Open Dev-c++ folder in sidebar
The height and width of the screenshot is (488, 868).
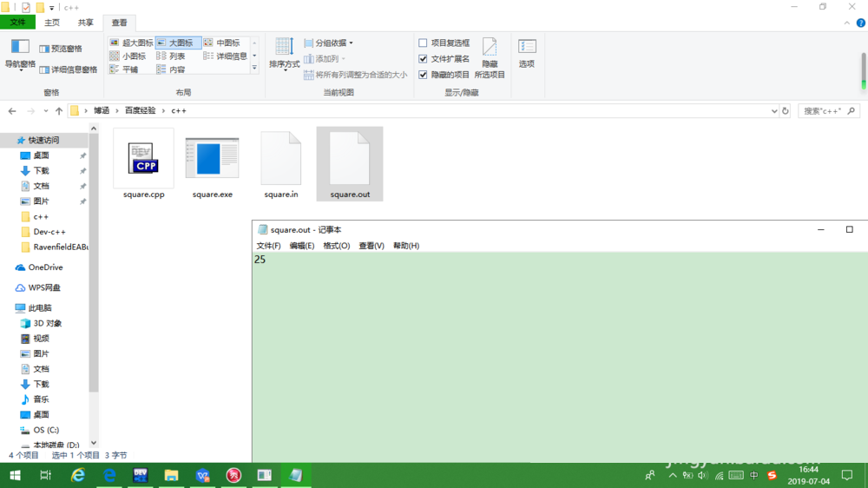coord(49,232)
